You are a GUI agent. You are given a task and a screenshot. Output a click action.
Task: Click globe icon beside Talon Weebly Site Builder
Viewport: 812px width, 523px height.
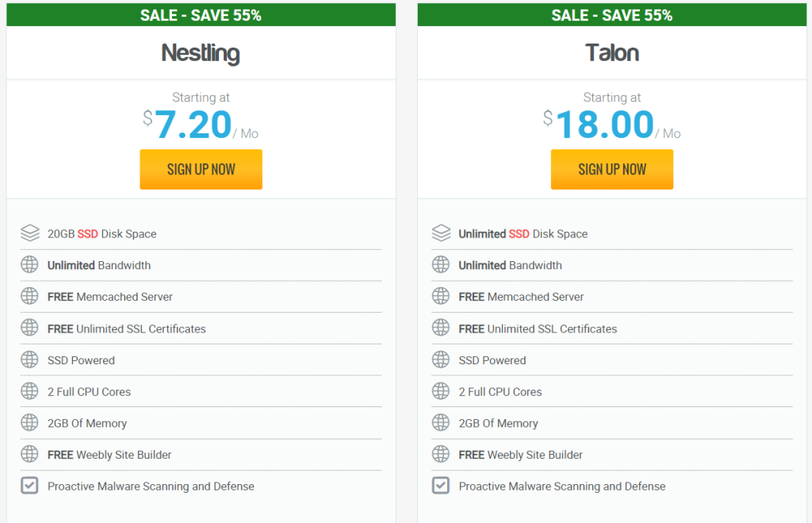441,455
